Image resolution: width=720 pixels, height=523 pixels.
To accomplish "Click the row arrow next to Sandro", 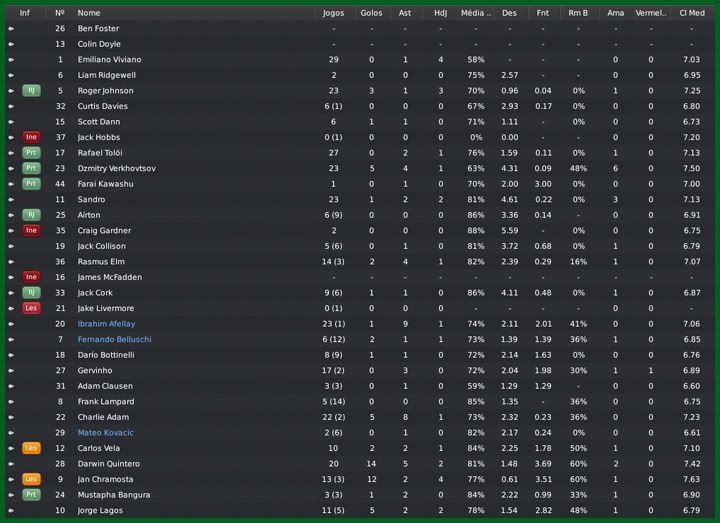I will click(11, 200).
